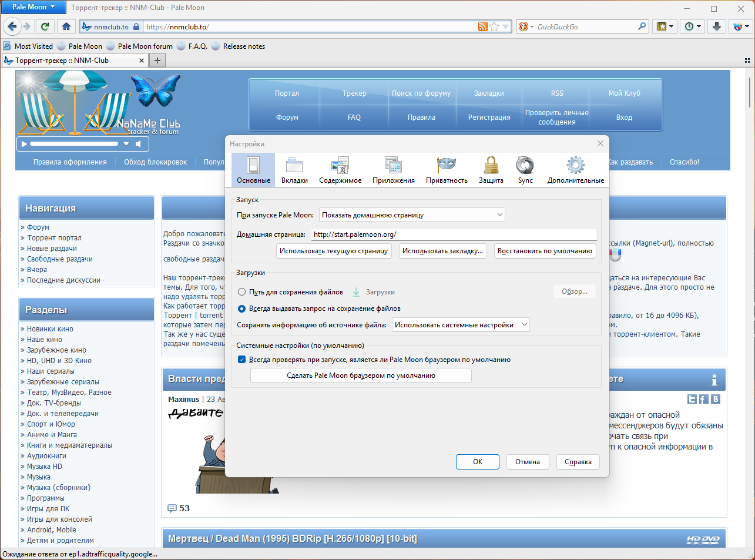Open 'При запуске Pale Moon' dropdown
The width and height of the screenshot is (755, 560).
[412, 215]
